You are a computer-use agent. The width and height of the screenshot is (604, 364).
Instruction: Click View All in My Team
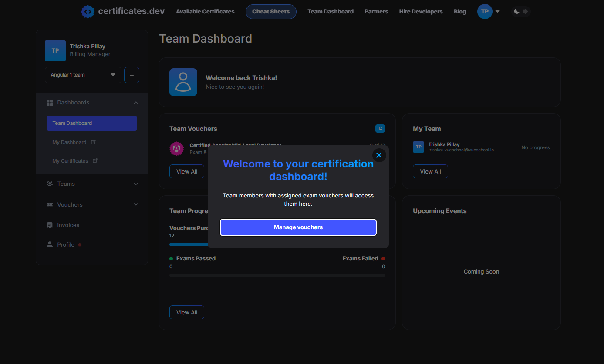[430, 171]
